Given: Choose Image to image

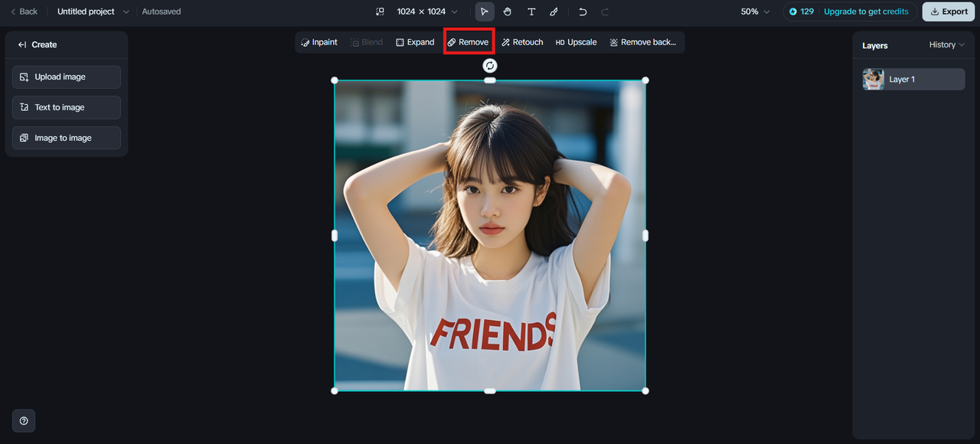Looking at the screenshot, I should [x=67, y=138].
